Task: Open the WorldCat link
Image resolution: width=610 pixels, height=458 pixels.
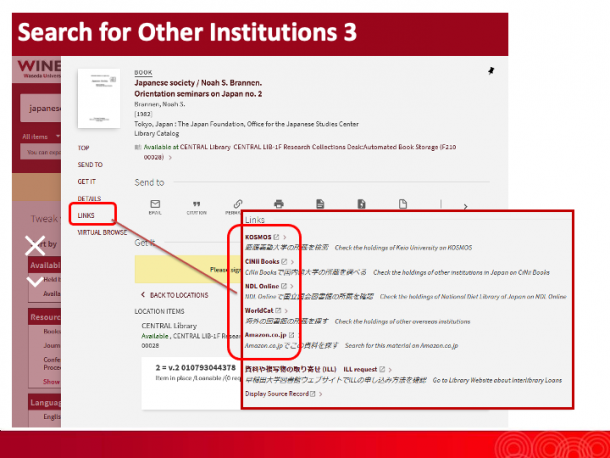Action: tap(259, 311)
